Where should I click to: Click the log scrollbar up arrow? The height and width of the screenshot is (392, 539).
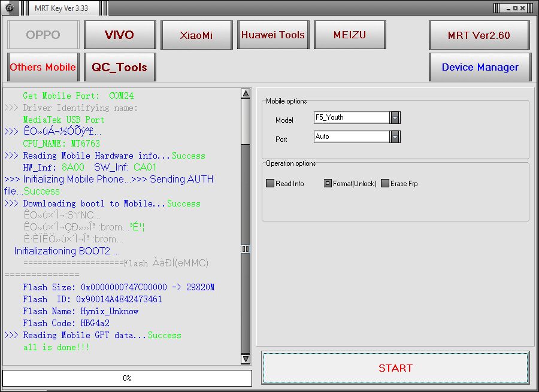[x=246, y=93]
